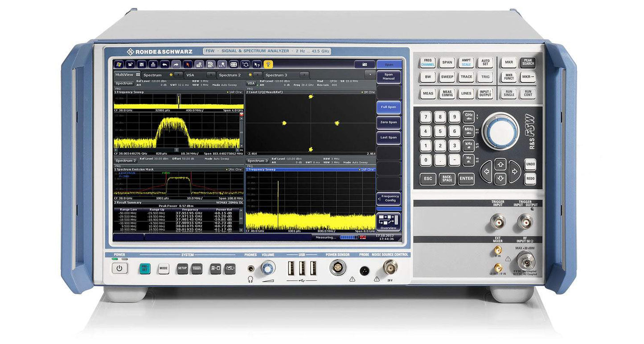
Task: Click the Redo arrow icon in the toolbar
Action: point(176,64)
